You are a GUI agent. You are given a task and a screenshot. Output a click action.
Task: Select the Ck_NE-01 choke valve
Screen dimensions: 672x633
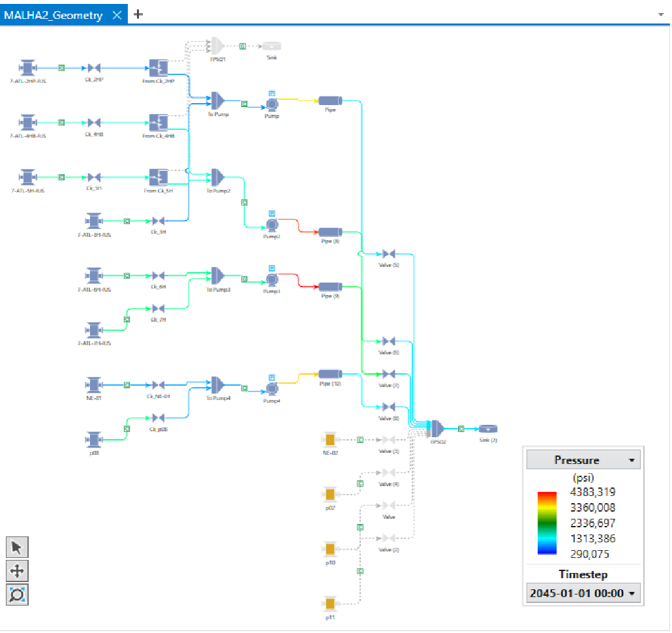coord(158,385)
